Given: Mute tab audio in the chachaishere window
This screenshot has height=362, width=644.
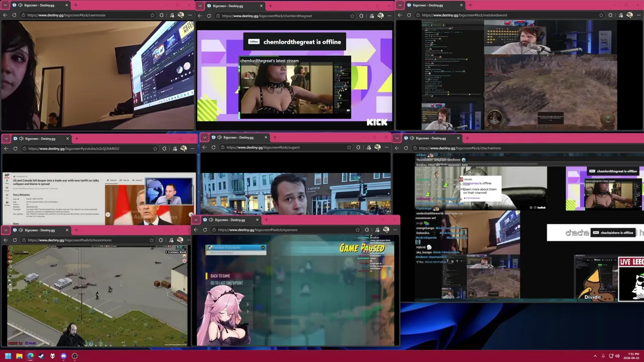Looking at the screenshot, I should coord(413,138).
